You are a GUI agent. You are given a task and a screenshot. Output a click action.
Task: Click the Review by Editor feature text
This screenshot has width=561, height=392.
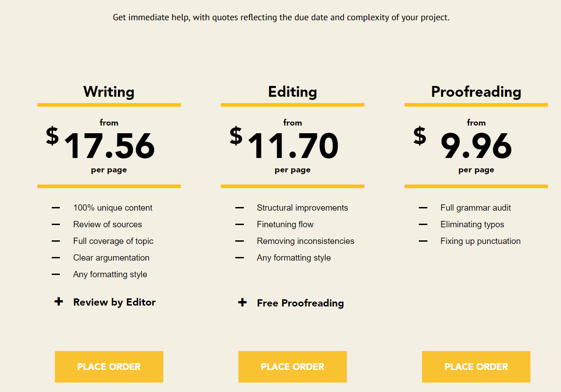tap(114, 302)
